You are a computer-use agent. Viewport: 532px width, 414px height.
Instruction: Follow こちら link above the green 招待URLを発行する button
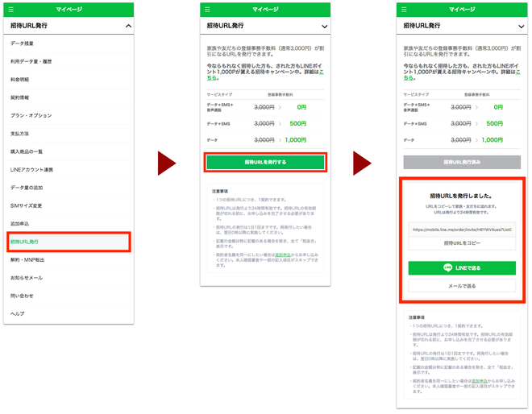coord(322,72)
